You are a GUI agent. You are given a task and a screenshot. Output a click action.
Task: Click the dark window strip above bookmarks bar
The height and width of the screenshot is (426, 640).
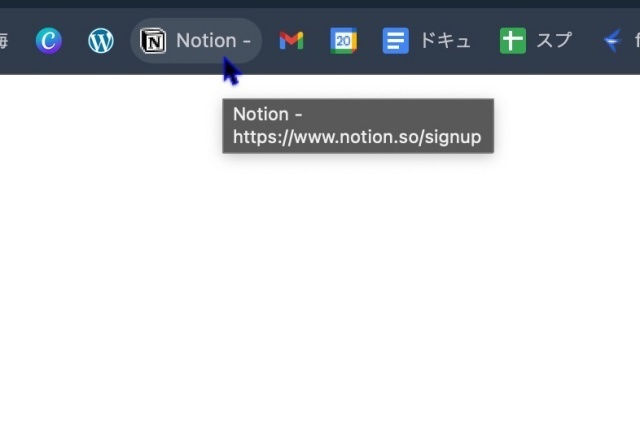320,4
